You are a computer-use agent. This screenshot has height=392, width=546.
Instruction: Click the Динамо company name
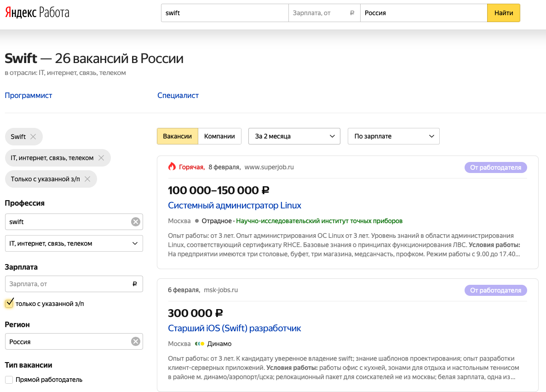tap(219, 344)
